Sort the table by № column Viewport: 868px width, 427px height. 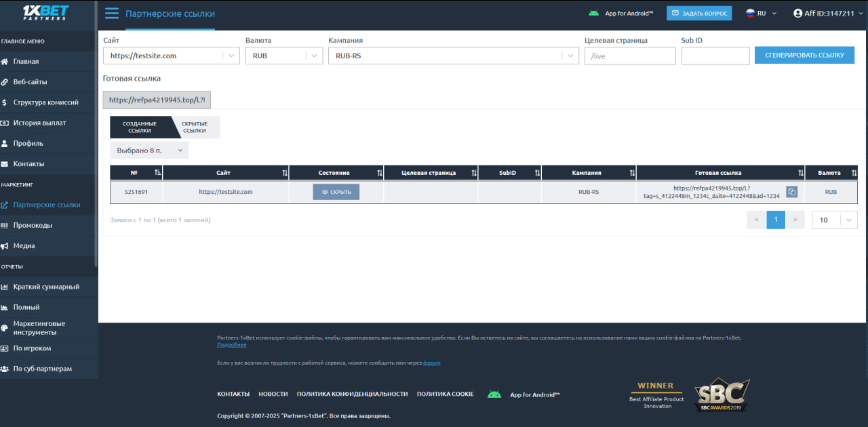pos(157,173)
